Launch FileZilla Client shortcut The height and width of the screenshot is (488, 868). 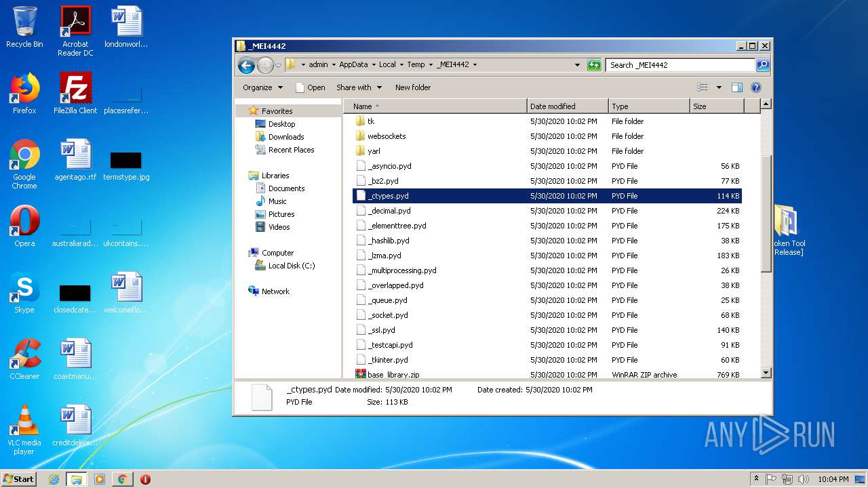[75, 94]
